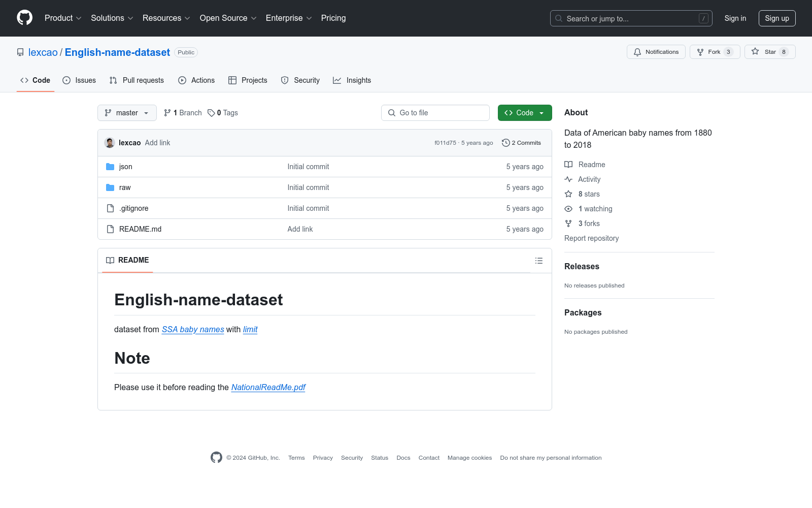
Task: Click Sign in
Action: (735, 18)
